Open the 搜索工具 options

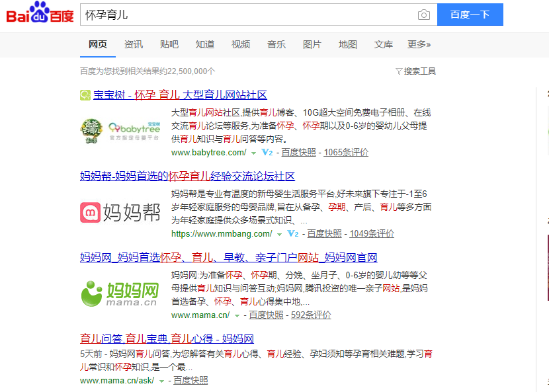point(418,71)
